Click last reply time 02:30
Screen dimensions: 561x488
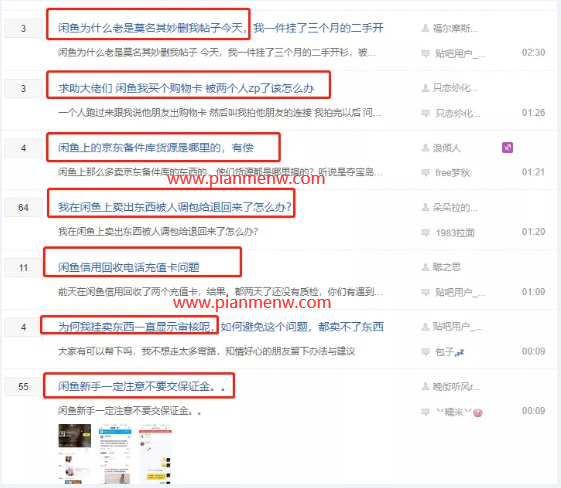(533, 53)
